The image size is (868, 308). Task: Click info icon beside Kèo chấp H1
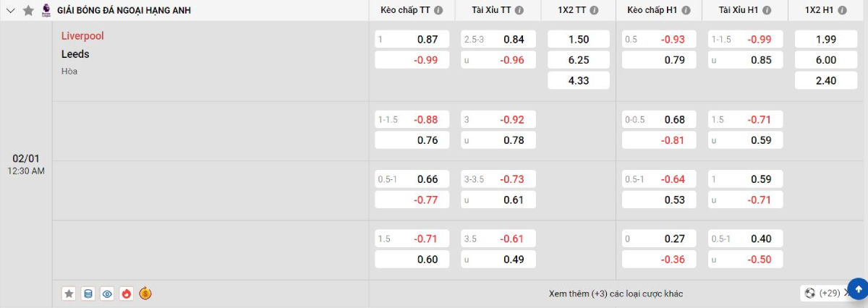(686, 10)
